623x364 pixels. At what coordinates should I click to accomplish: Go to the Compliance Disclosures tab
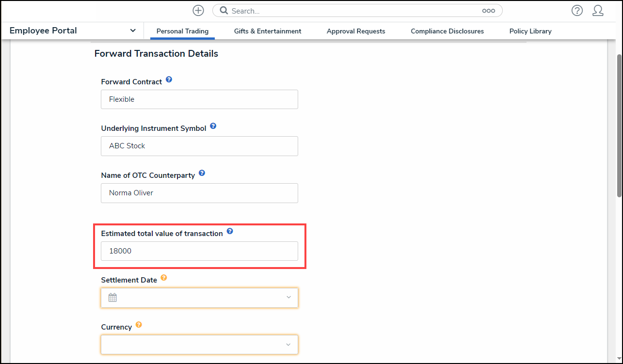tap(447, 31)
